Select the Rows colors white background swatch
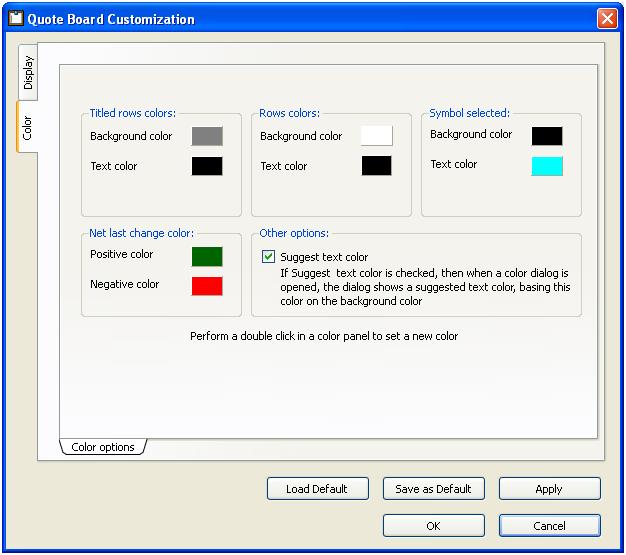The height and width of the screenshot is (555, 626). pos(377,136)
